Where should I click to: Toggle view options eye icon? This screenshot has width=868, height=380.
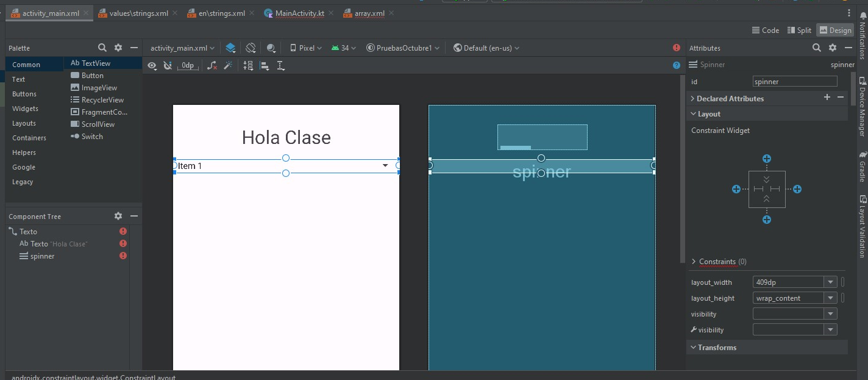pos(152,65)
